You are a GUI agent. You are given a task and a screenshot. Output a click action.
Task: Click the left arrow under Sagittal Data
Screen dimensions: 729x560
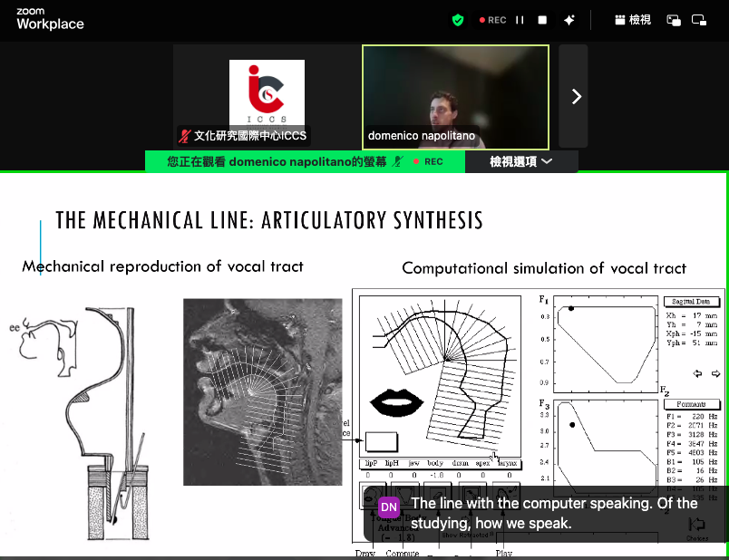697,373
